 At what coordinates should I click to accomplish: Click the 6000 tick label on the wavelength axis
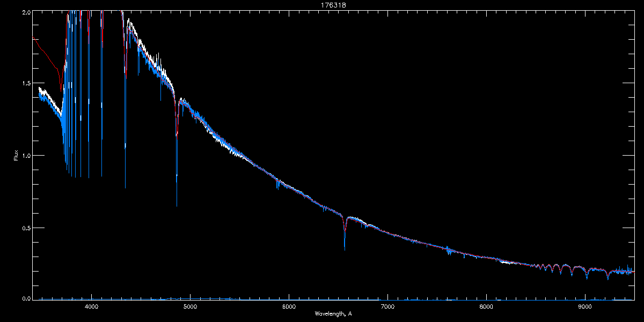point(289,306)
